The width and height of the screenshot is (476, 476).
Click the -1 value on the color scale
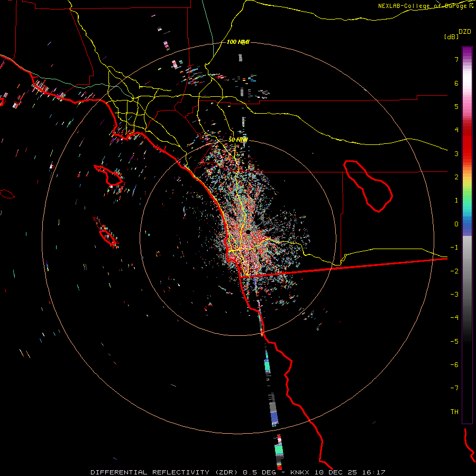454,248
